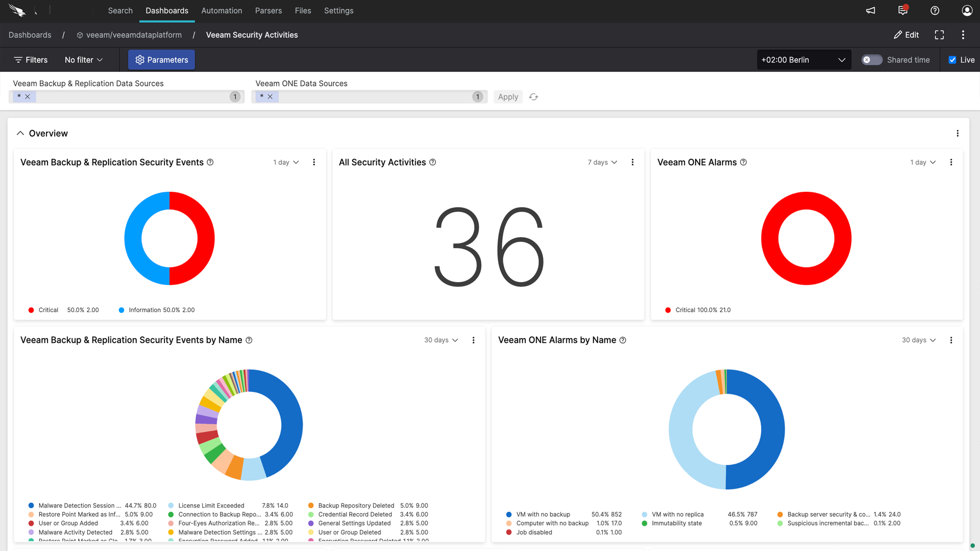Click the reset parameters refresh icon
Screen dimensions: 980x551
(533, 97)
